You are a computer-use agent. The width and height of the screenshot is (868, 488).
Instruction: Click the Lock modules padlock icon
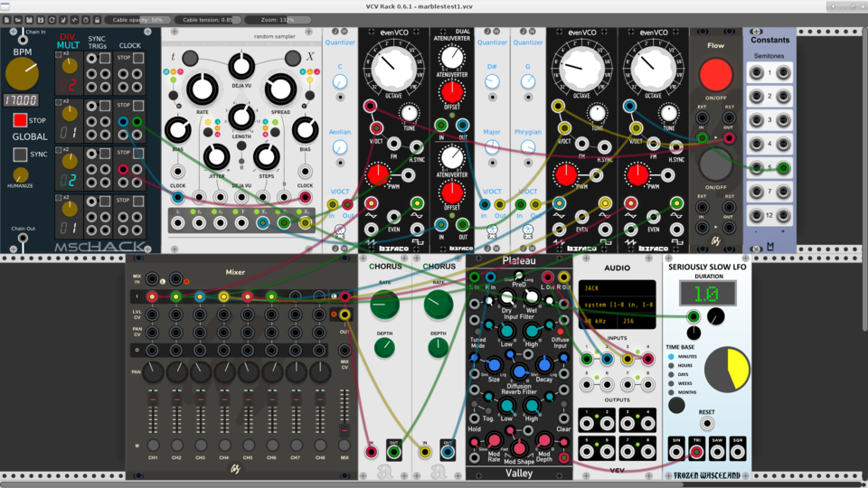pos(97,20)
